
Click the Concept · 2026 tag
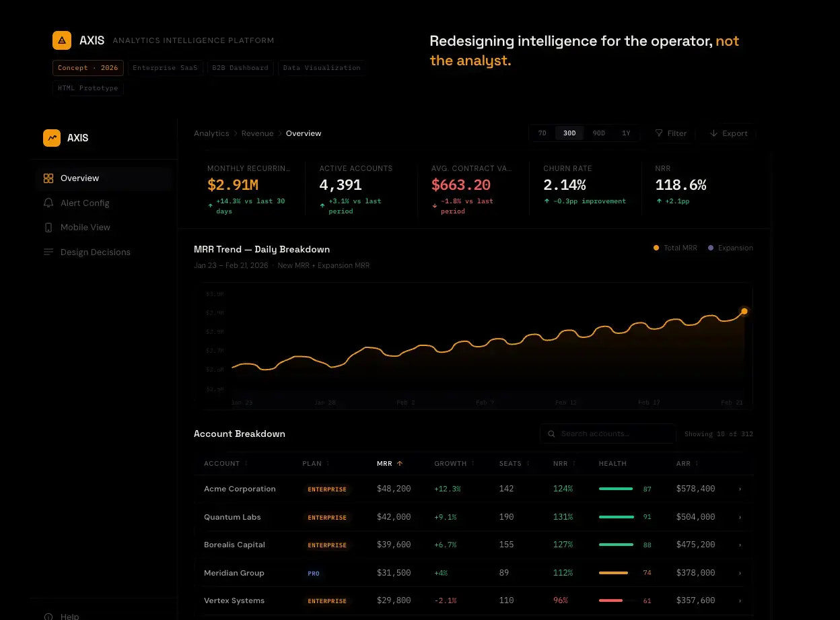click(x=88, y=68)
